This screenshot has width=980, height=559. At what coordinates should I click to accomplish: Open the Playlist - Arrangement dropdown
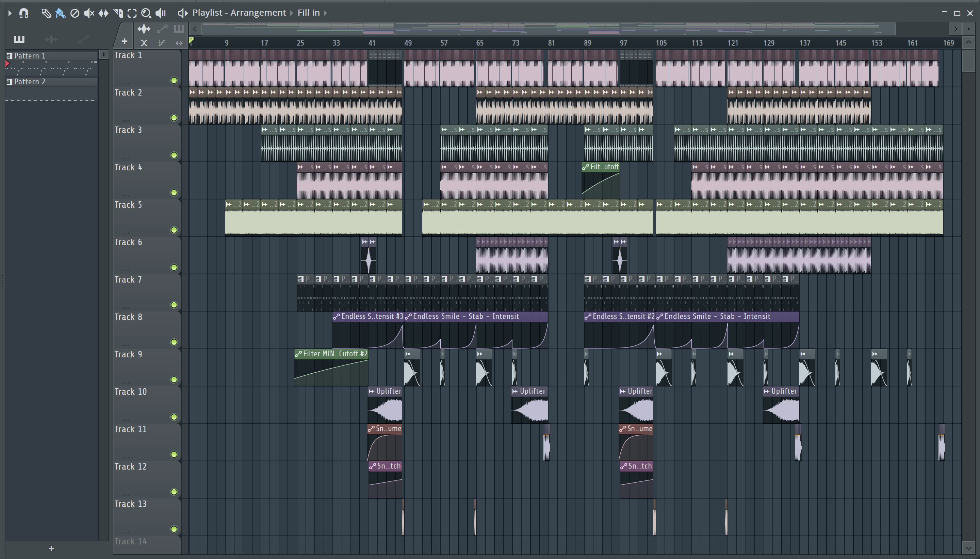click(x=239, y=13)
